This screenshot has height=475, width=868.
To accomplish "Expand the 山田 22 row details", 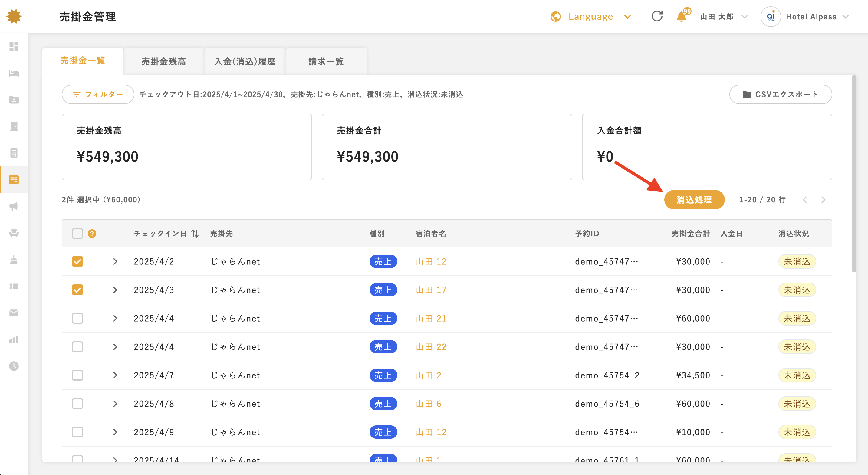I will 115,347.
